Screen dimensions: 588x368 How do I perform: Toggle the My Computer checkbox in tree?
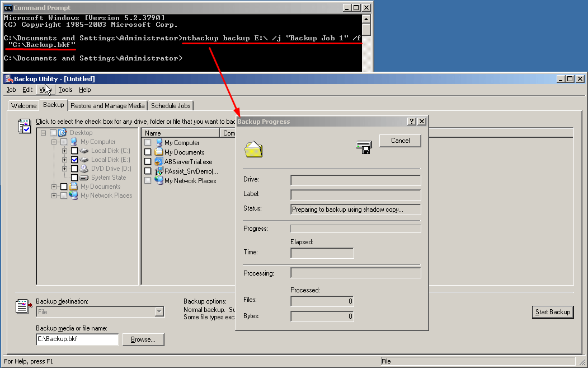point(64,142)
